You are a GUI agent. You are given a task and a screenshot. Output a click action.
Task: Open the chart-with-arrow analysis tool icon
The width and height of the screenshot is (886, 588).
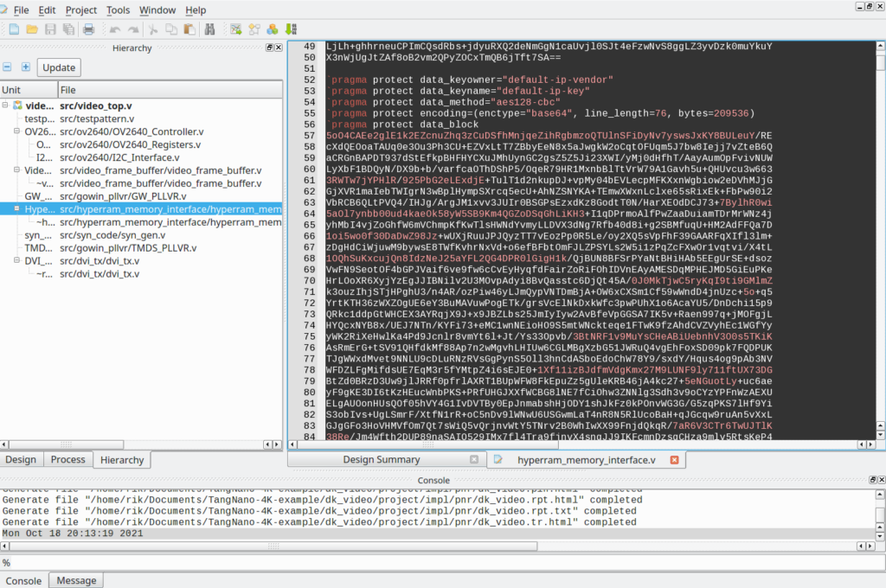coord(236,29)
